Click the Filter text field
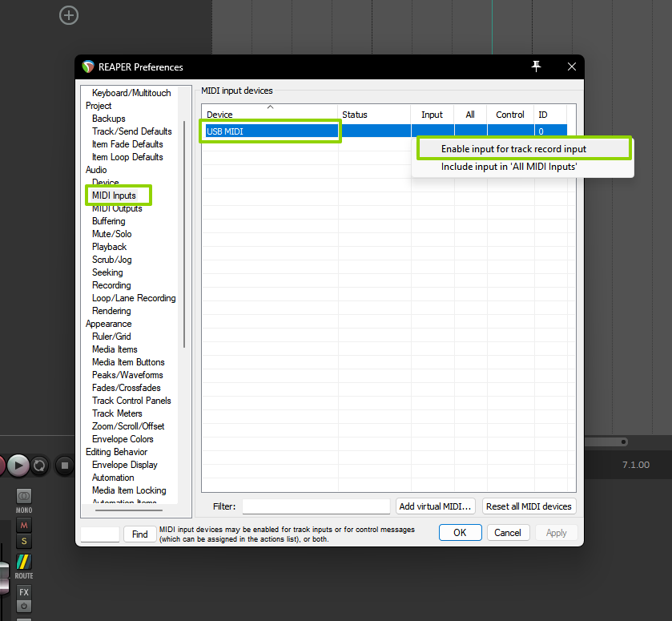 coord(316,506)
